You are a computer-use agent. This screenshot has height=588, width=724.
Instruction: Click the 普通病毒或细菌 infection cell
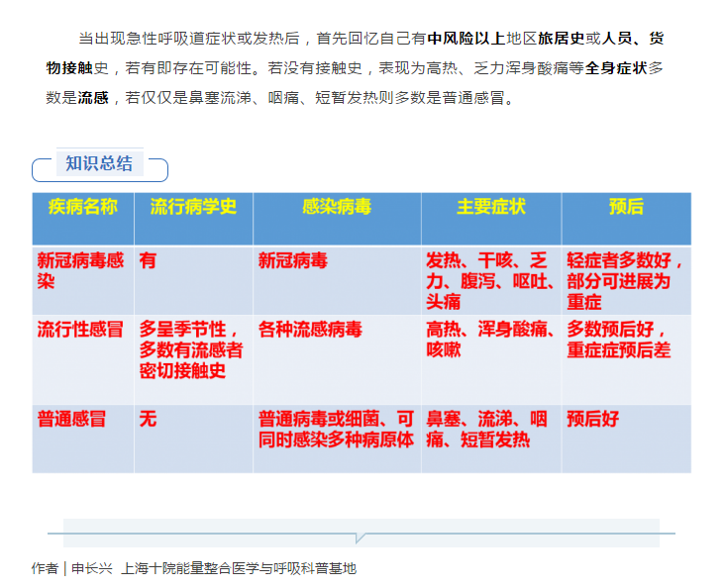[x=337, y=439]
